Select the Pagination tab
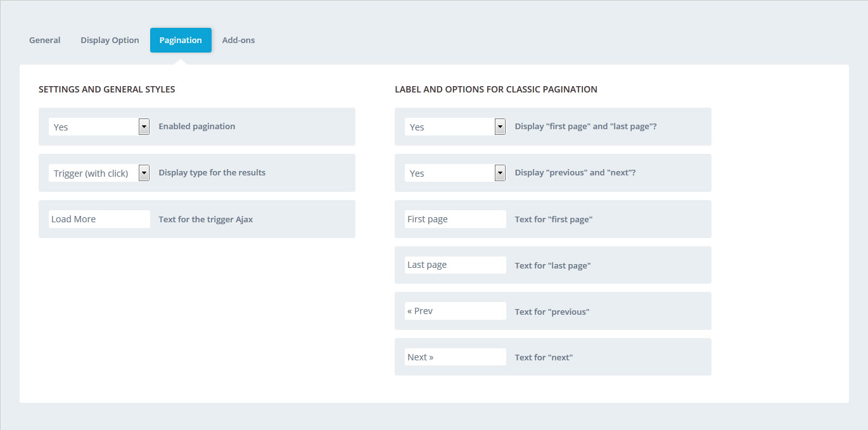The image size is (868, 430). click(x=181, y=40)
